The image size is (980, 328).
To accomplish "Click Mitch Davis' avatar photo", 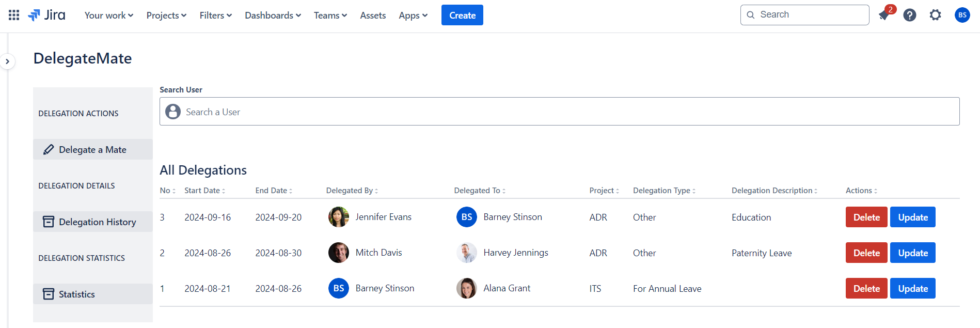I will 339,253.
